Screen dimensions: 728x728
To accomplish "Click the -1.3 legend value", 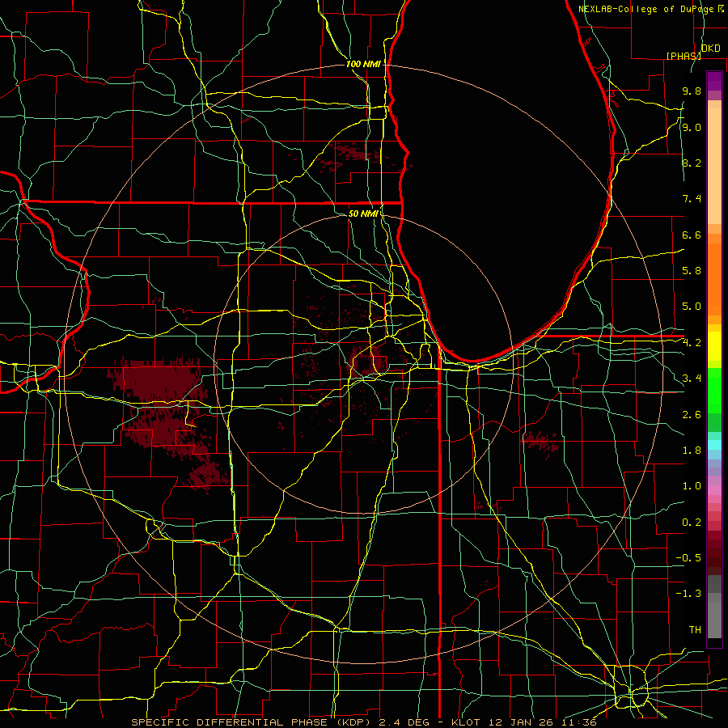I will 688,594.
